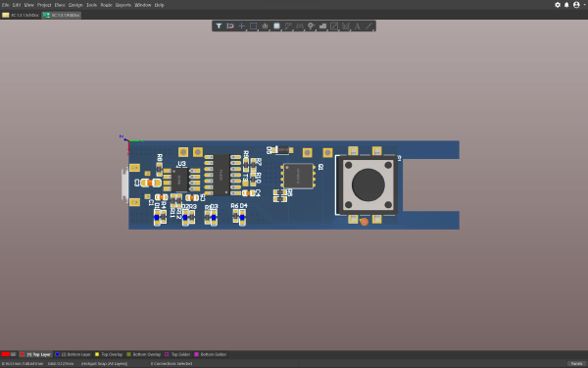The image size is (588, 368).
Task: Open the Panels button in status bar
Action: coord(577,363)
